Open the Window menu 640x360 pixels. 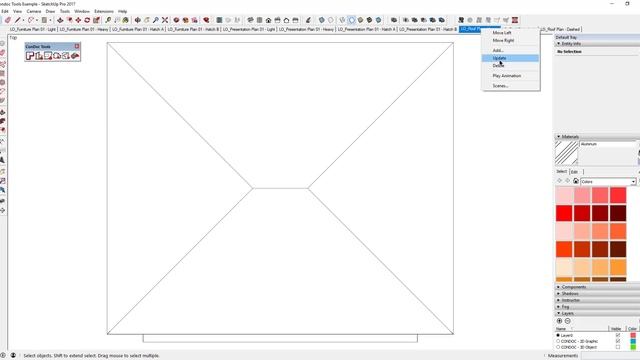(x=82, y=11)
